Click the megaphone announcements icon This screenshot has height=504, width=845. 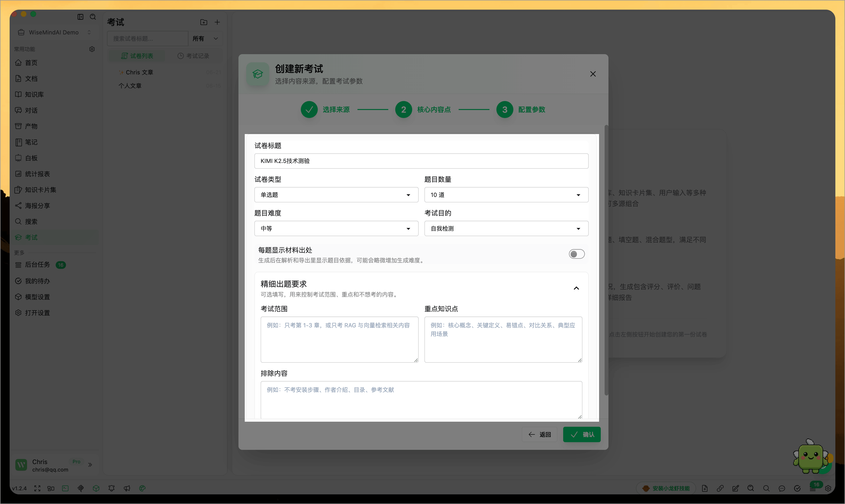(x=127, y=488)
